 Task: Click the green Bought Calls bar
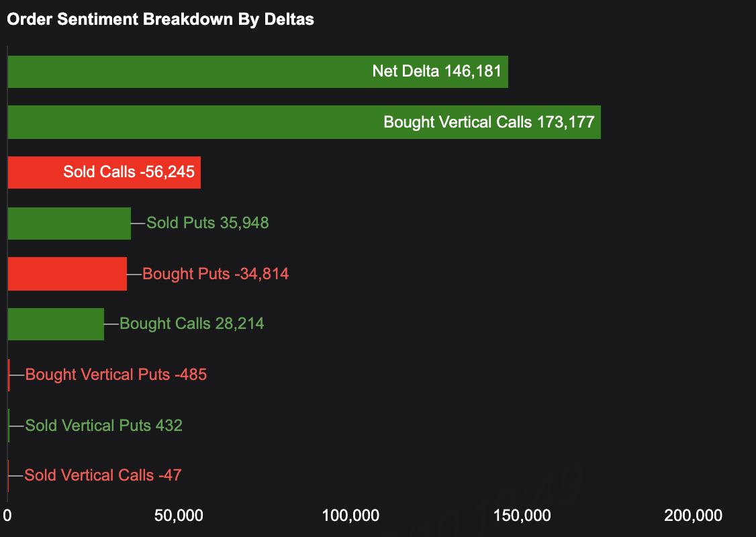(x=56, y=324)
